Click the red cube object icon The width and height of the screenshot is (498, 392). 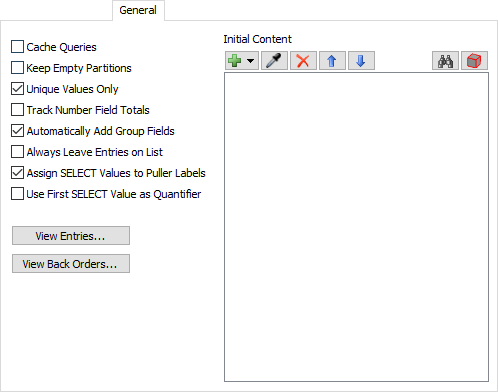coord(474,61)
